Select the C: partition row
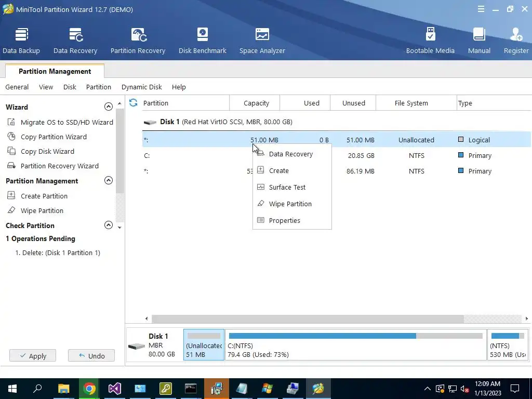The height and width of the screenshot is (399, 532). (337, 155)
